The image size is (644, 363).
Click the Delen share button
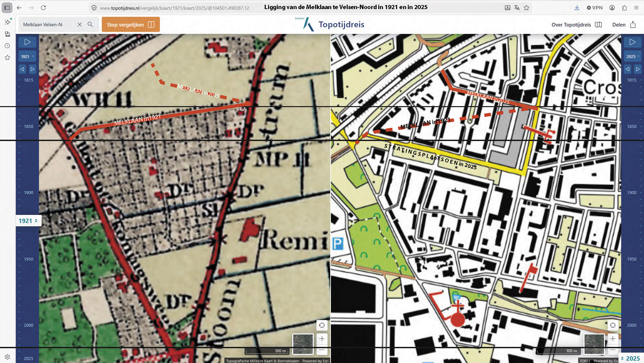coord(624,25)
